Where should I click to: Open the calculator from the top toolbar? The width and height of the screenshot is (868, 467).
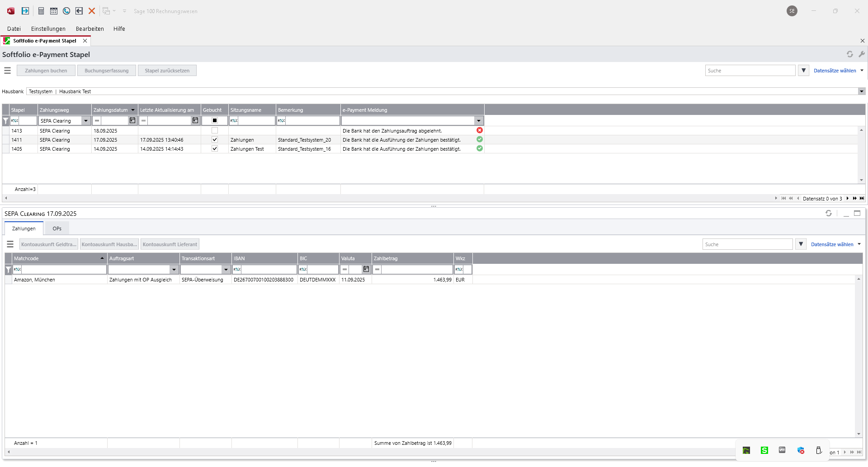pyautogui.click(x=41, y=11)
